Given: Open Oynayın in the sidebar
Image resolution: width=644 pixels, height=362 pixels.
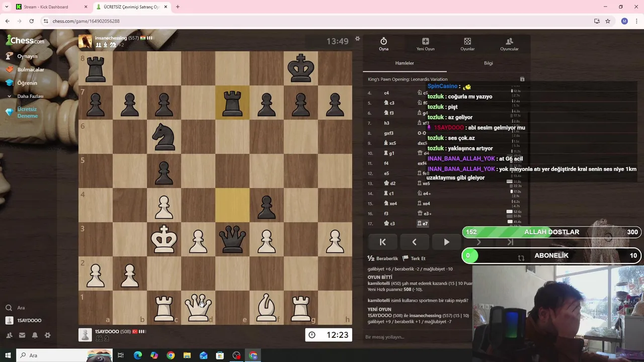Looking at the screenshot, I should coord(27,56).
